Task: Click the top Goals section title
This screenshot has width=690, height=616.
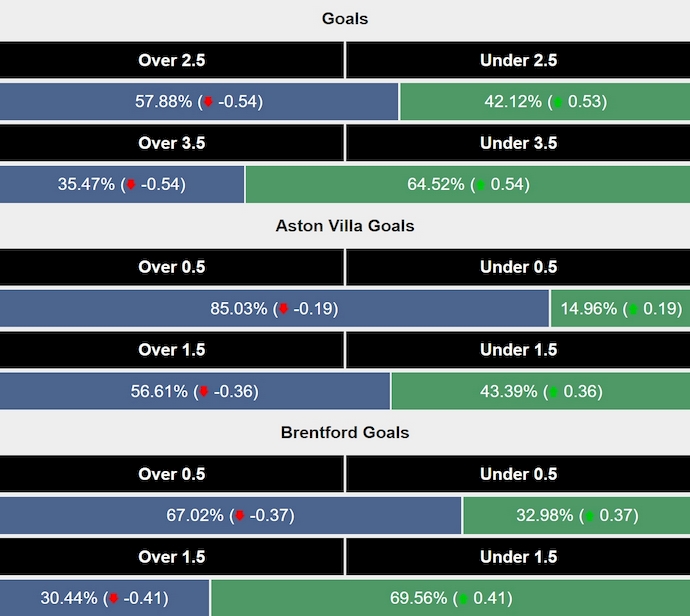Action: tap(345, 19)
